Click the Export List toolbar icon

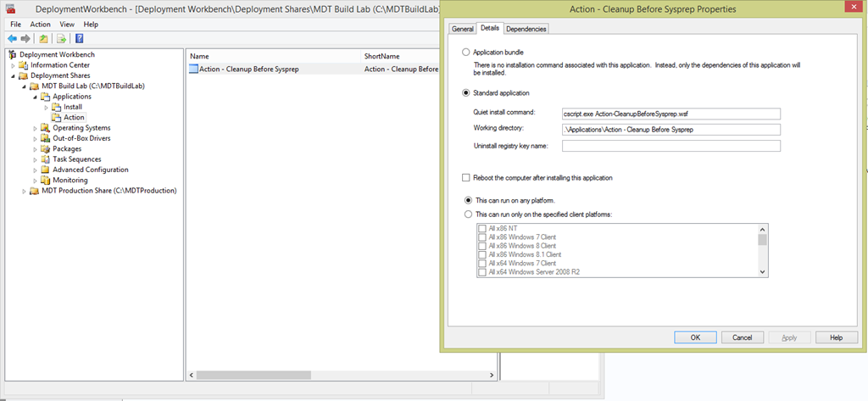[x=62, y=39]
